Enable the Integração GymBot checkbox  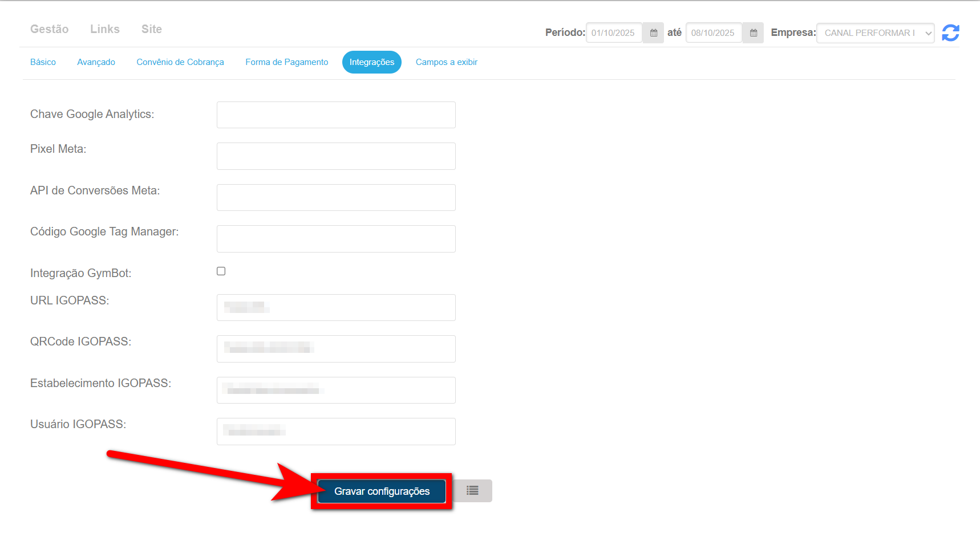pos(221,271)
